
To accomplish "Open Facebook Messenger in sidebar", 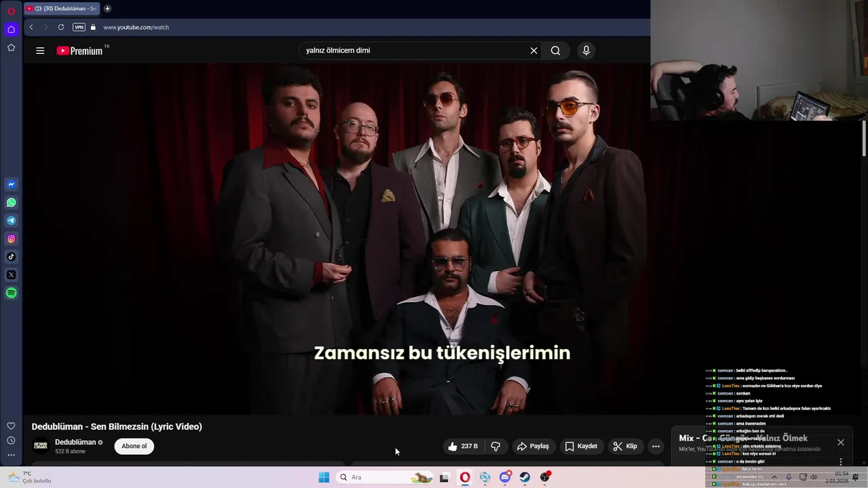I will tap(11, 184).
